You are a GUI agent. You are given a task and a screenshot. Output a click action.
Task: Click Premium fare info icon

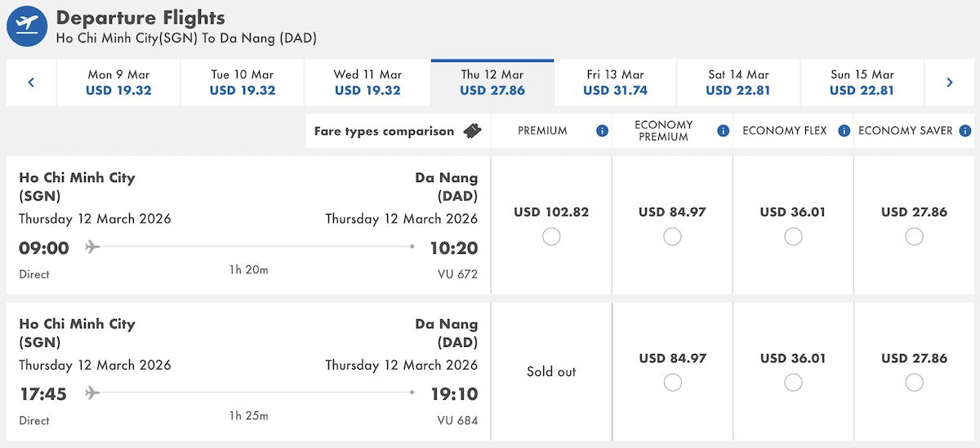pyautogui.click(x=602, y=131)
